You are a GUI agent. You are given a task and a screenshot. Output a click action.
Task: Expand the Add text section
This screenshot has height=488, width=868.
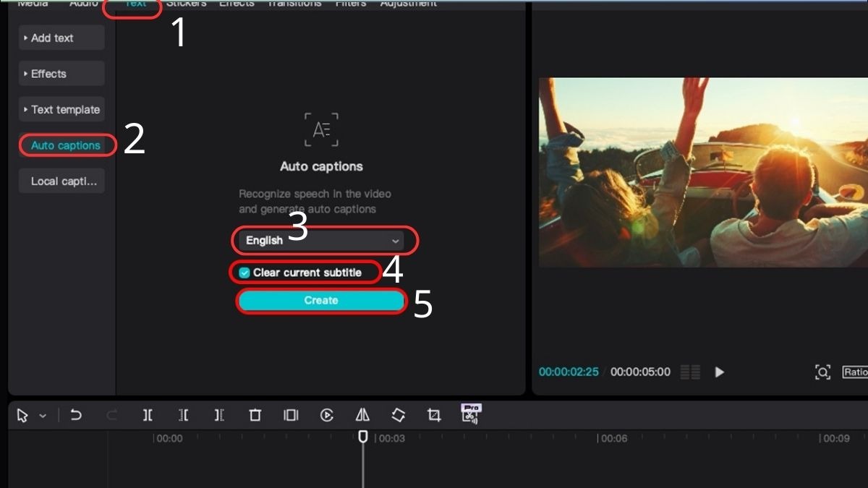click(x=61, y=38)
